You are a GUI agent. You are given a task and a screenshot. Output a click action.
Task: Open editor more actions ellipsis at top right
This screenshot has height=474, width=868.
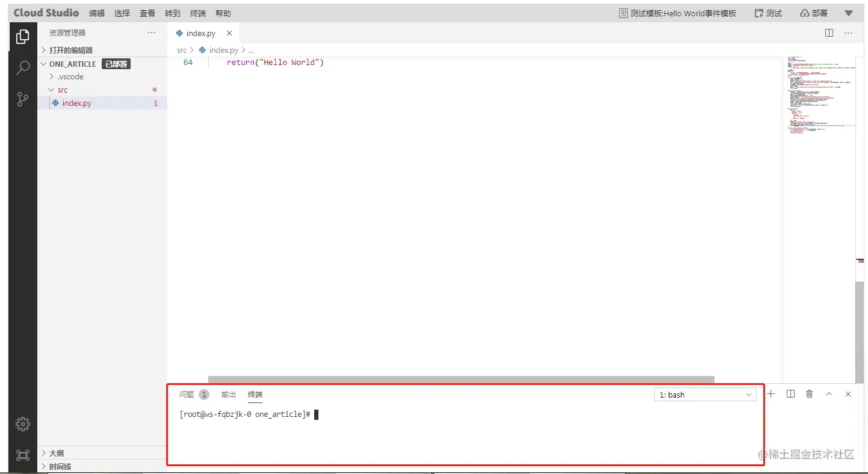pyautogui.click(x=848, y=33)
